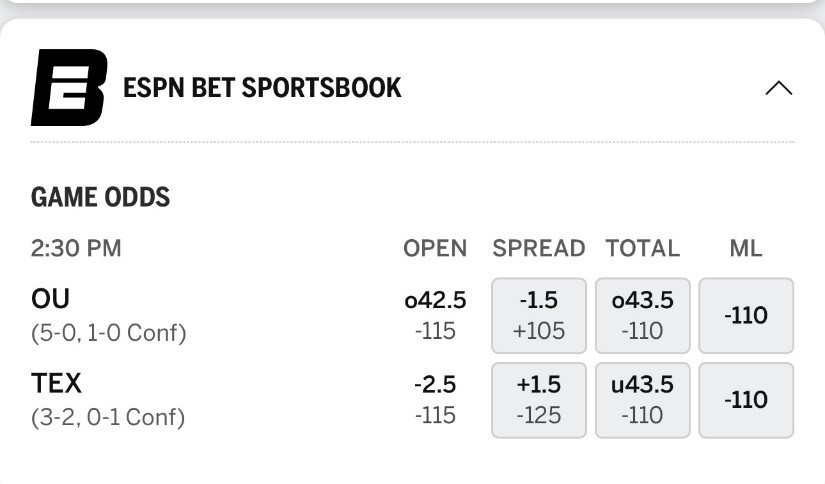The width and height of the screenshot is (825, 484).
Task: Click OU opening line o42.5
Action: coord(435,300)
